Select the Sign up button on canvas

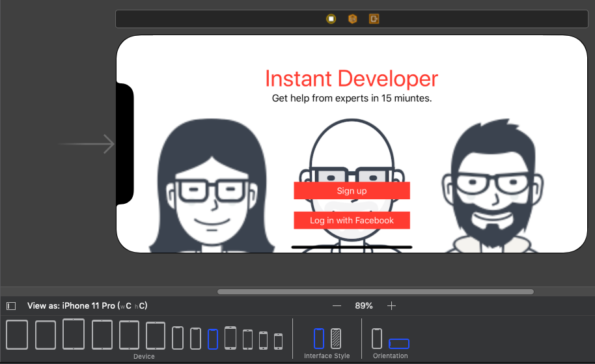tap(352, 191)
